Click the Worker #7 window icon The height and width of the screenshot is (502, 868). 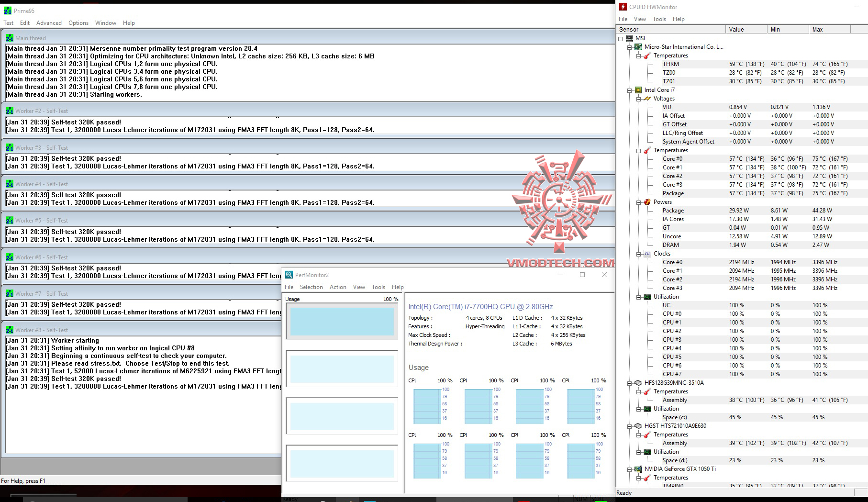pyautogui.click(x=10, y=293)
